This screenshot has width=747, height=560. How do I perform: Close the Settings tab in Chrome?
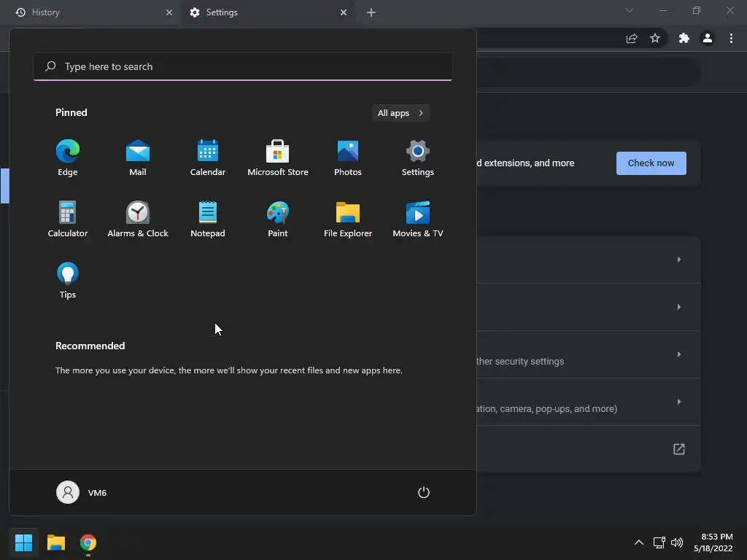344,12
